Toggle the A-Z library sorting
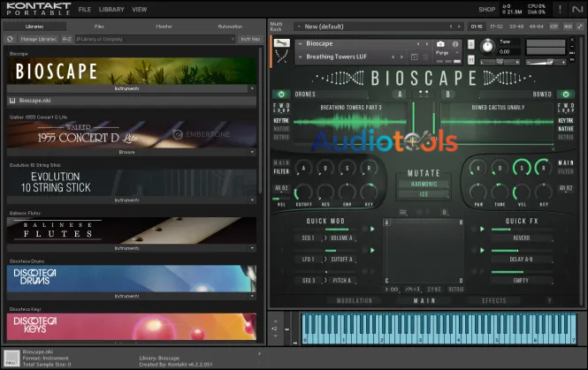Screen dimensions: 588x370 tap(66, 39)
